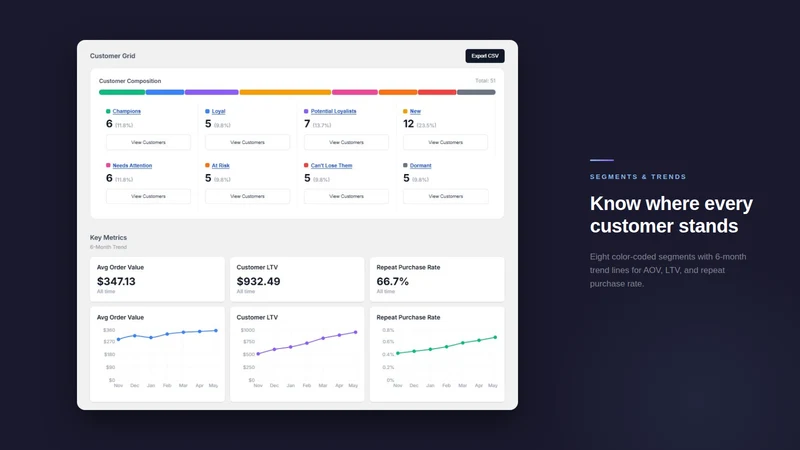Click the green Champions color dot
This screenshot has width=800, height=450.
click(x=108, y=111)
